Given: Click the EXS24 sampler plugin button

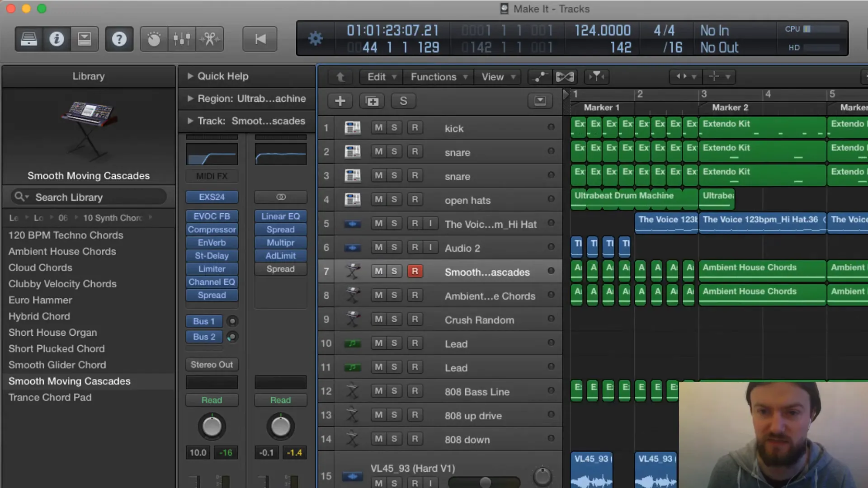Looking at the screenshot, I should tap(212, 196).
